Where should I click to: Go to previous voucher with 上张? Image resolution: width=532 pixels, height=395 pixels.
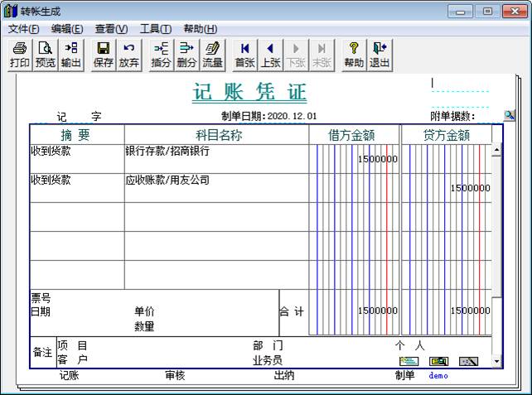tap(270, 55)
